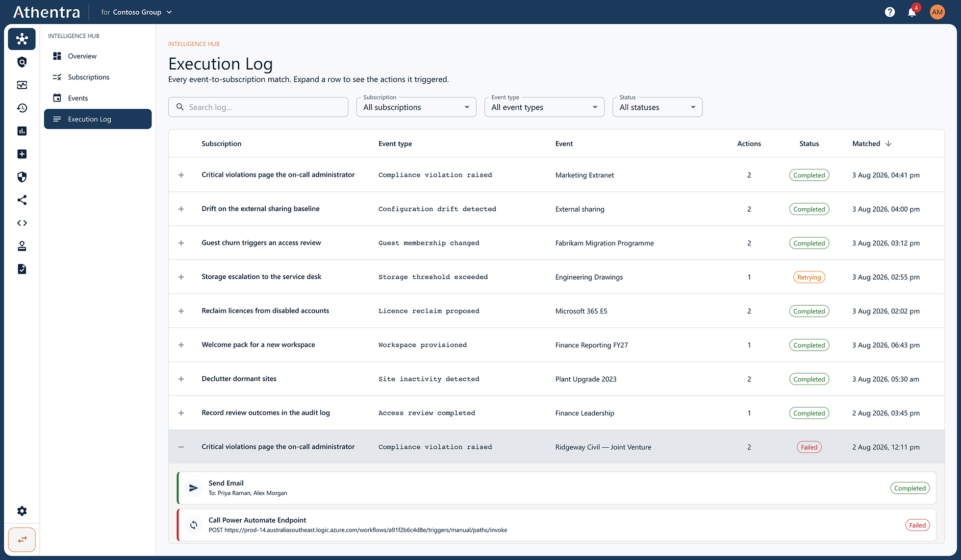Open the settings gear in the rail

coord(22,511)
